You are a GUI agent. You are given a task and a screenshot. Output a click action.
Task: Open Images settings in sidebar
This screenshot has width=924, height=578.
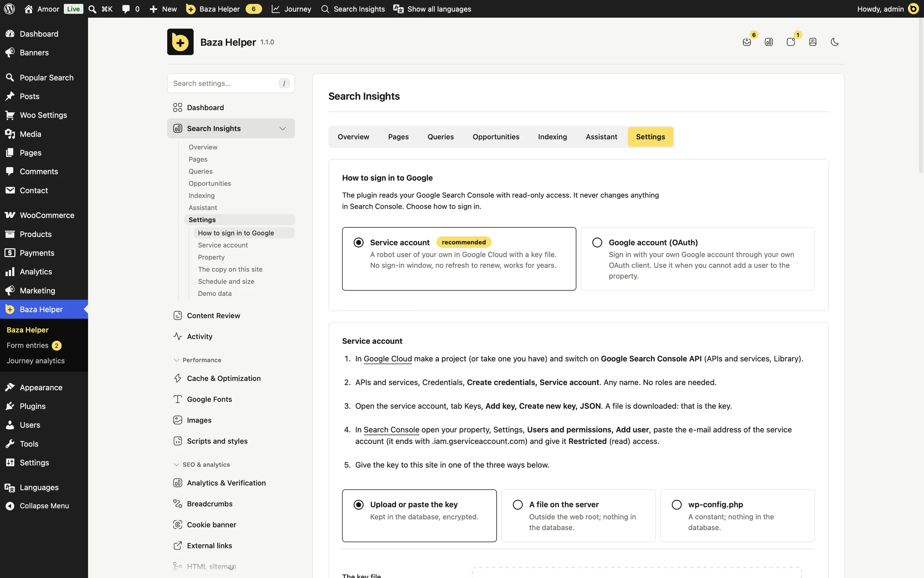coord(231,420)
